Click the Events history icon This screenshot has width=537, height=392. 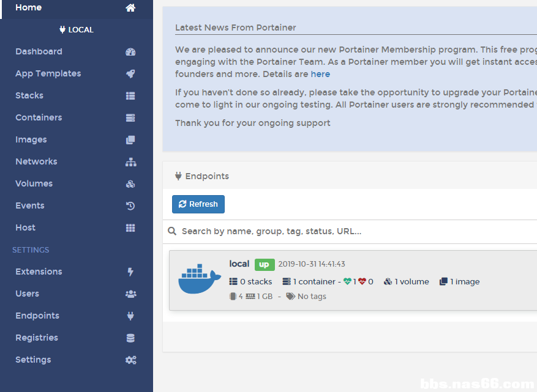[130, 206]
